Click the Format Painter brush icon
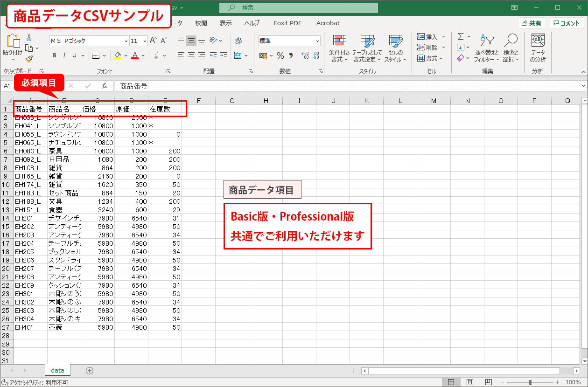The width and height of the screenshot is (588, 387). pyautogui.click(x=29, y=59)
